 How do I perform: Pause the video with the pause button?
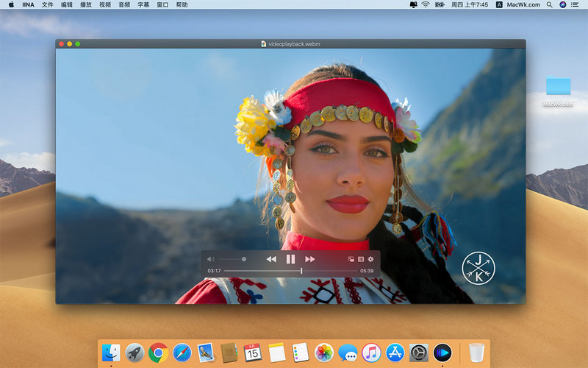[290, 259]
